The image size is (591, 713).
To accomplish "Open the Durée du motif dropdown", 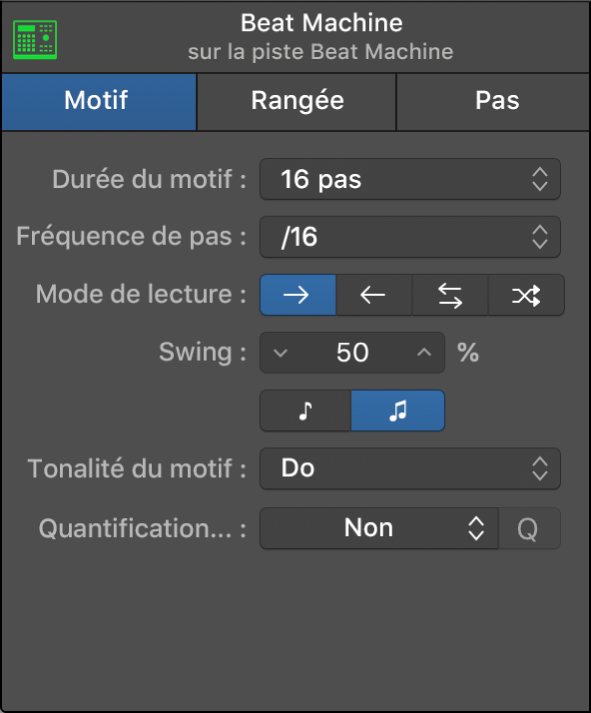I will [410, 179].
